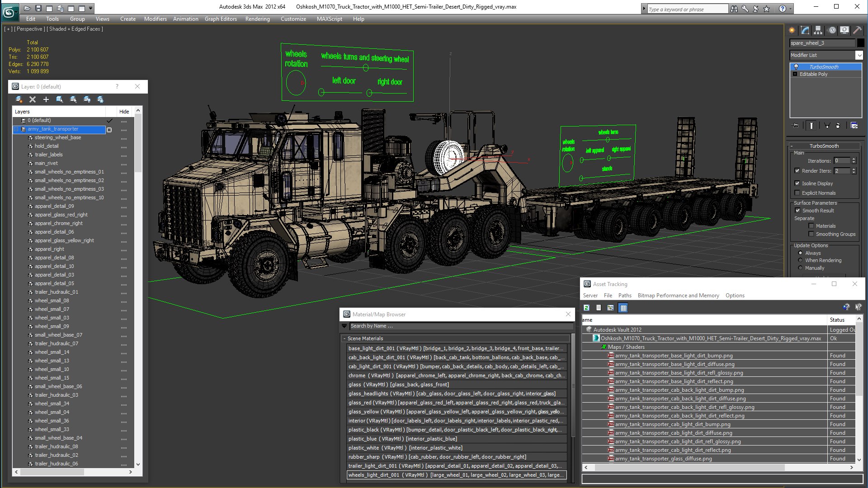
Task: Open the Utilities hammer panel tab
Action: pyautogui.click(x=857, y=30)
